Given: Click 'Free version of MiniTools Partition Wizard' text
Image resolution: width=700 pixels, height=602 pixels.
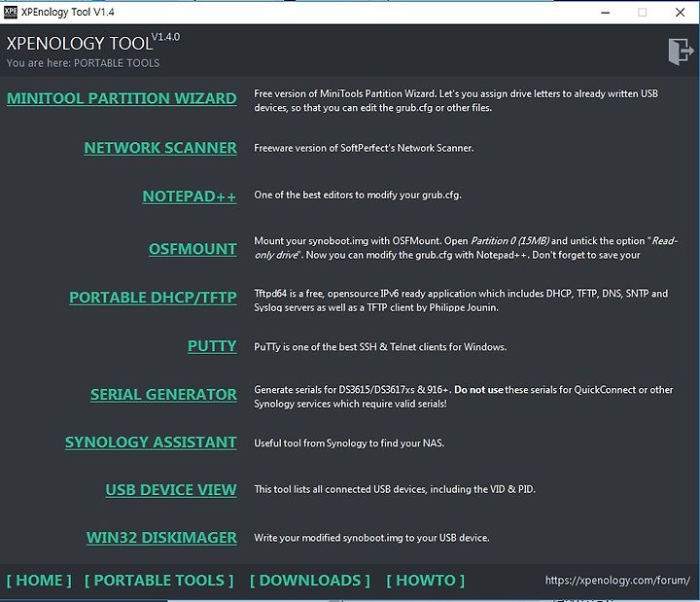Looking at the screenshot, I should [456, 100].
